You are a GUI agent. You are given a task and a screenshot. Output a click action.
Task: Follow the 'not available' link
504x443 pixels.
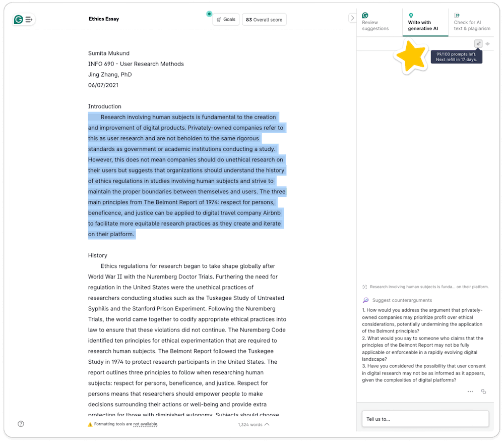pyautogui.click(x=145, y=424)
